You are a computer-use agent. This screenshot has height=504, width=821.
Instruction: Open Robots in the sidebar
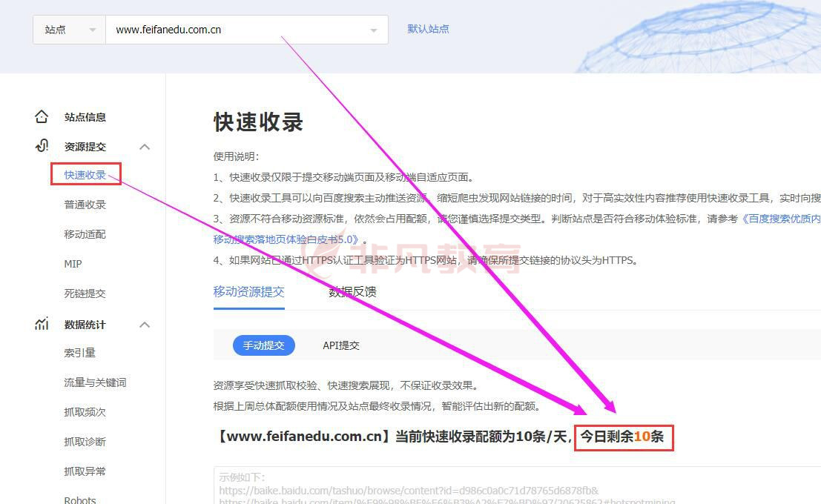[79, 500]
